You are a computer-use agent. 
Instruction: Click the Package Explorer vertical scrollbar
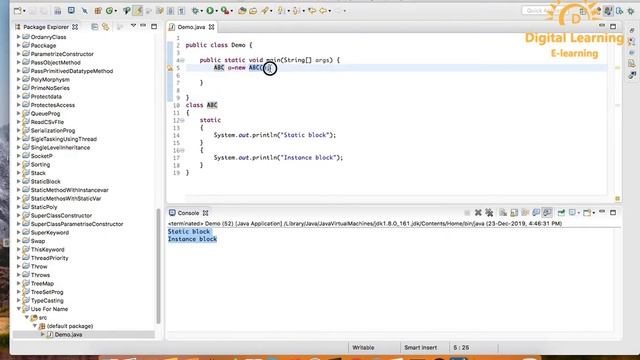[158, 265]
